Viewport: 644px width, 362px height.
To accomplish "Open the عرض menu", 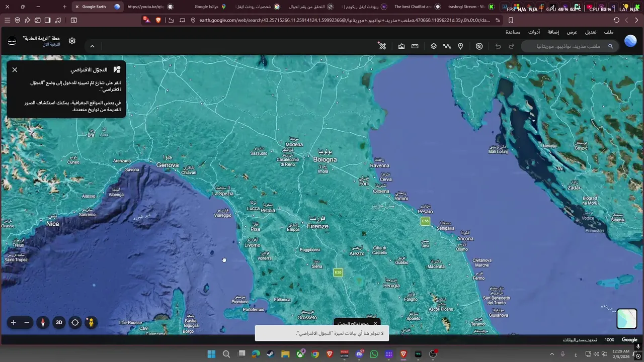I will 572,32.
